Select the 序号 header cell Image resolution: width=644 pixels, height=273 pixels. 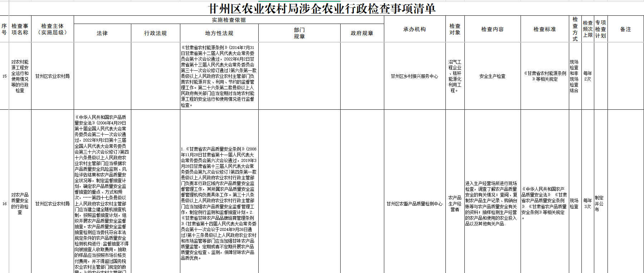coord(4,29)
